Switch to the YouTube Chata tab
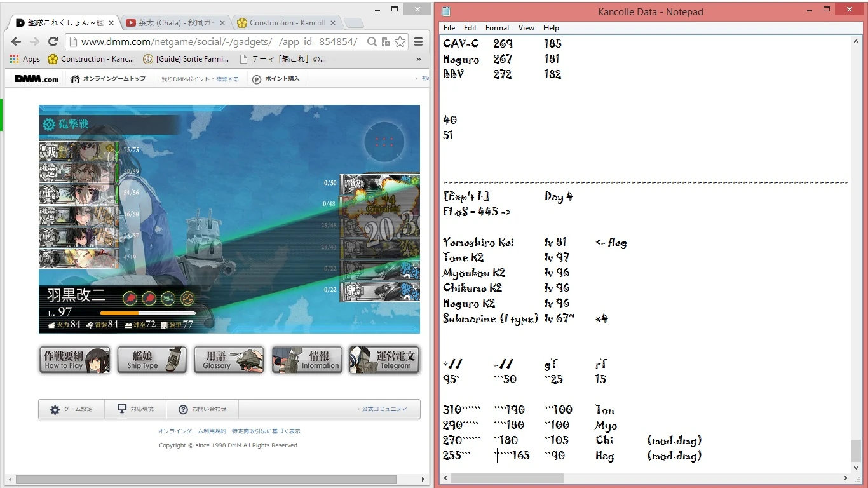 pos(176,23)
